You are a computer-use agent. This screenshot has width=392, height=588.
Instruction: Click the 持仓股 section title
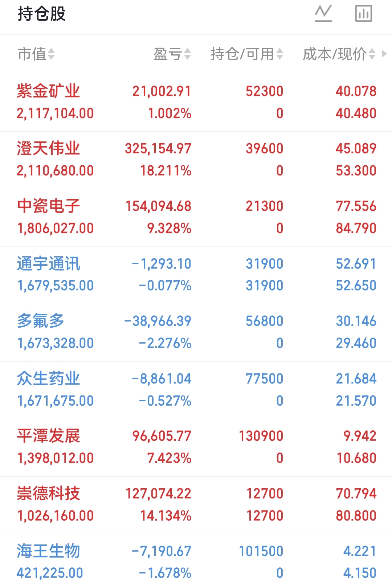[x=41, y=14]
